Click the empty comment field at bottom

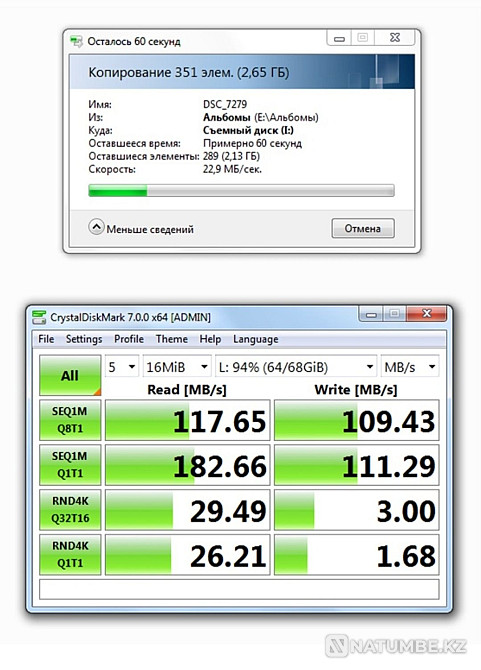239,589
